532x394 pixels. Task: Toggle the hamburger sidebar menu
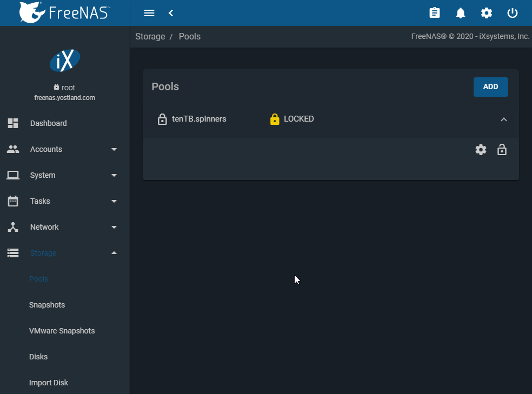149,13
